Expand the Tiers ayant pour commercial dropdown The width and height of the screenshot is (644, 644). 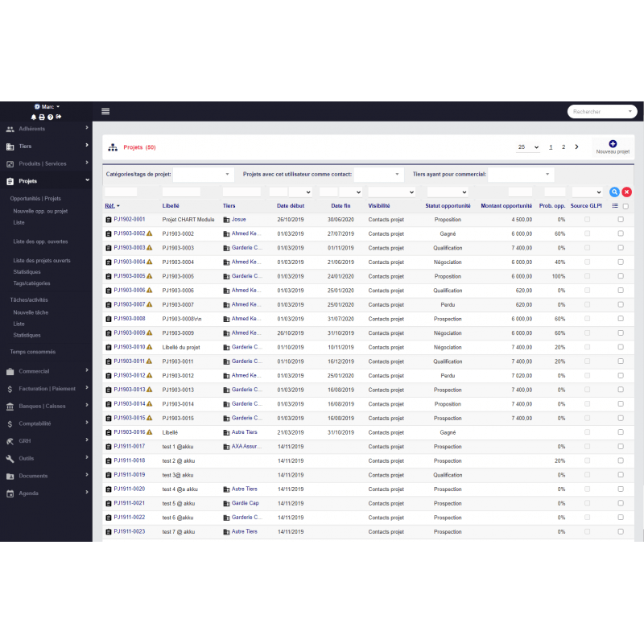coord(521,174)
